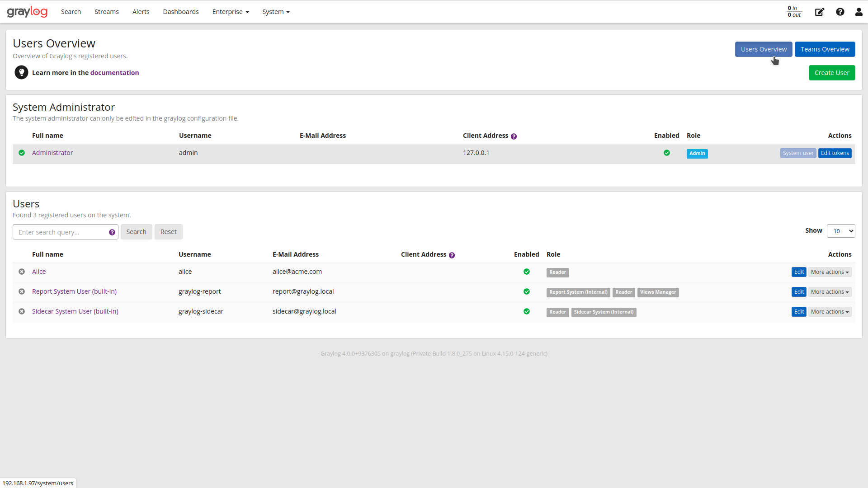Click the Create User button
Screen dimensions: 868x488
[x=831, y=73]
